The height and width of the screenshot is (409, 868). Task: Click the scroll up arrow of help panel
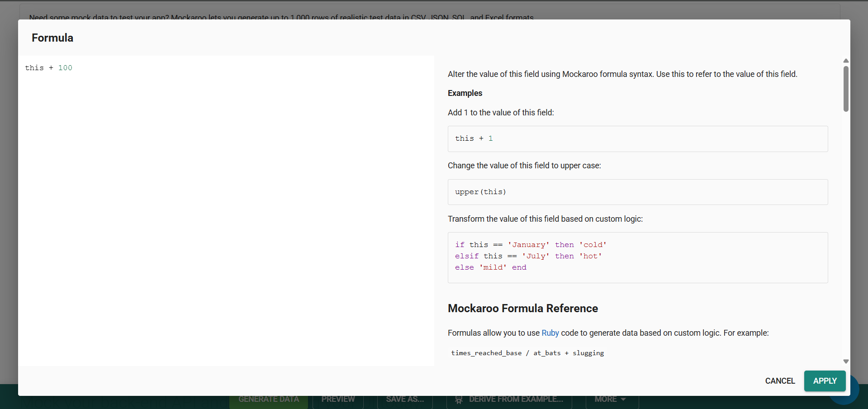point(846,61)
